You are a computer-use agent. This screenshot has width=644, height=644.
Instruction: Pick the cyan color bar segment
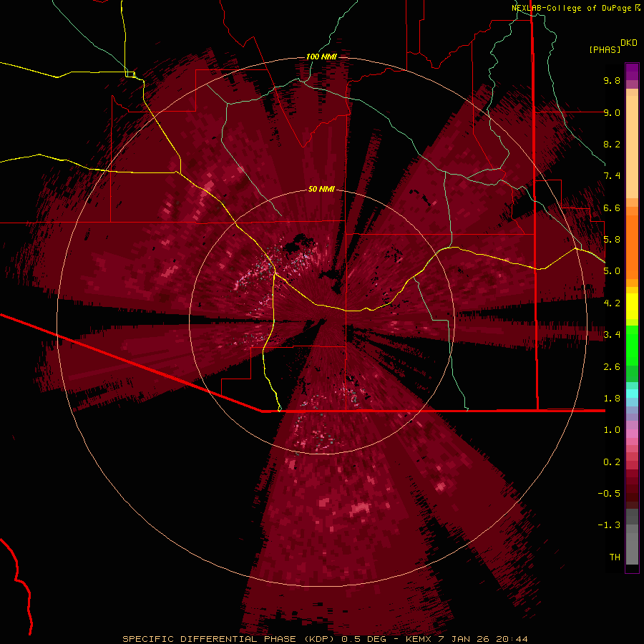pos(632,394)
